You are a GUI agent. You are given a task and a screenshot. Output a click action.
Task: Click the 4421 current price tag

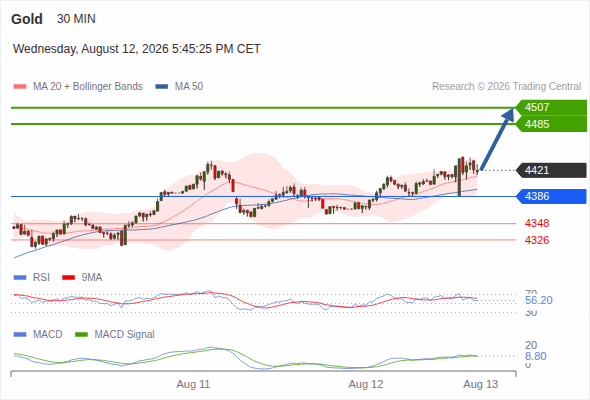coord(551,170)
